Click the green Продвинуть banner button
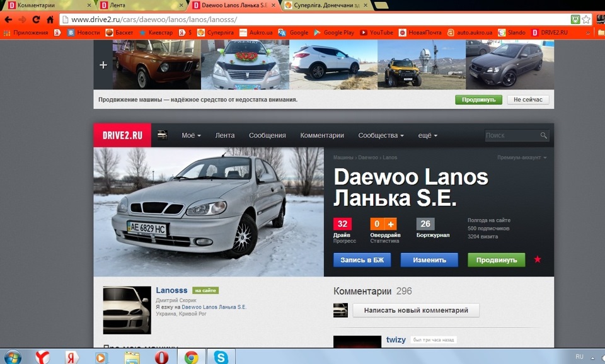The image size is (605, 364). tap(478, 100)
